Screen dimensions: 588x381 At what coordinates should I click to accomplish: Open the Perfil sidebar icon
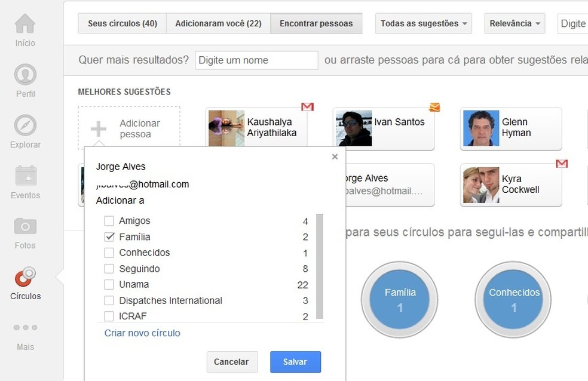click(x=24, y=75)
